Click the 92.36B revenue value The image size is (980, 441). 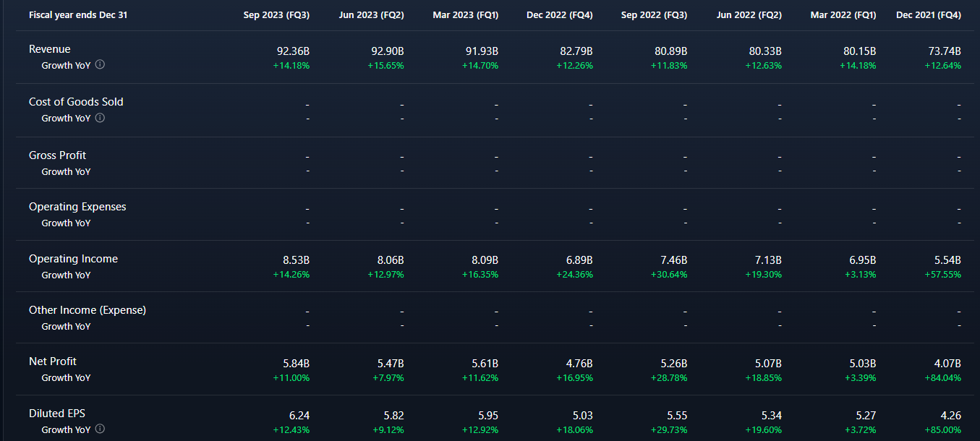[x=293, y=51]
